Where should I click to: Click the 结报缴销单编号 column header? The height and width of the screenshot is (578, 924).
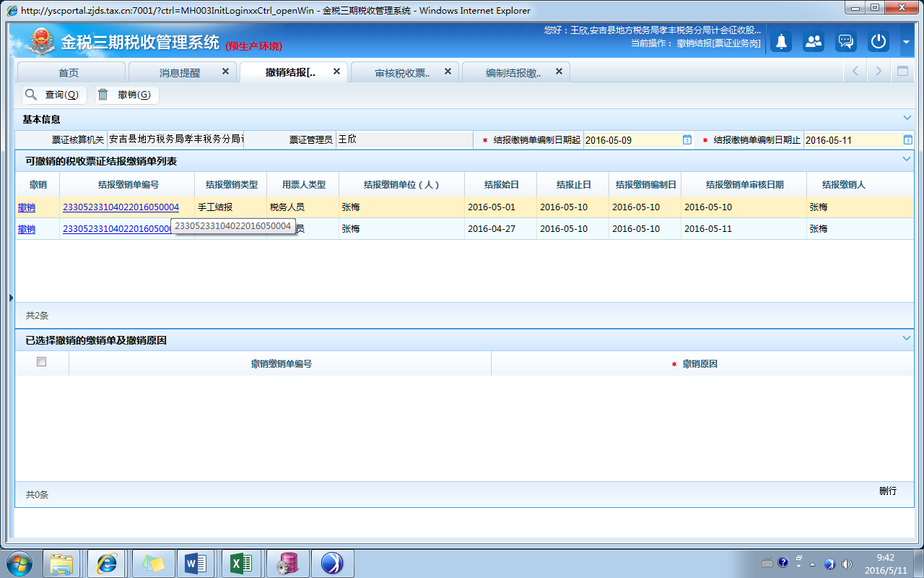[128, 185]
